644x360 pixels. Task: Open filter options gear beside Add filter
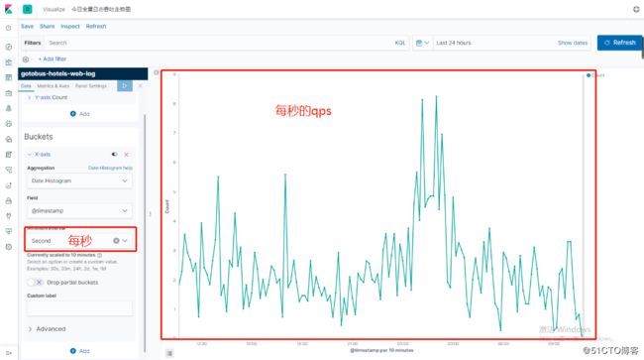pyautogui.click(x=26, y=60)
